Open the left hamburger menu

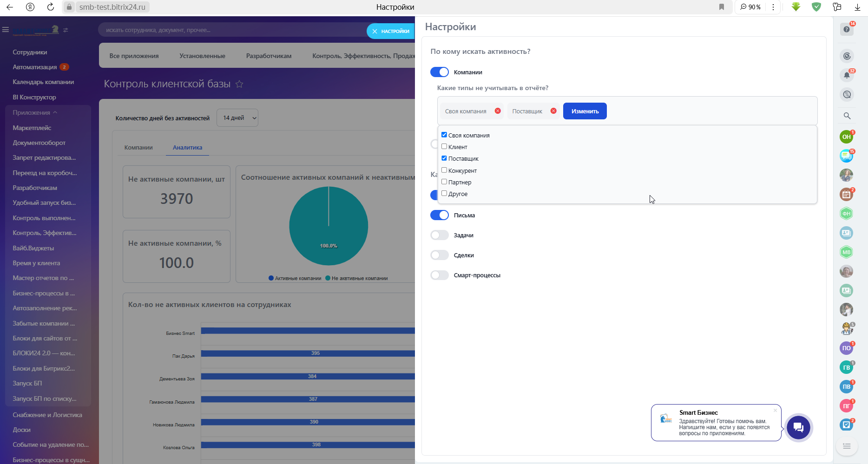point(6,30)
